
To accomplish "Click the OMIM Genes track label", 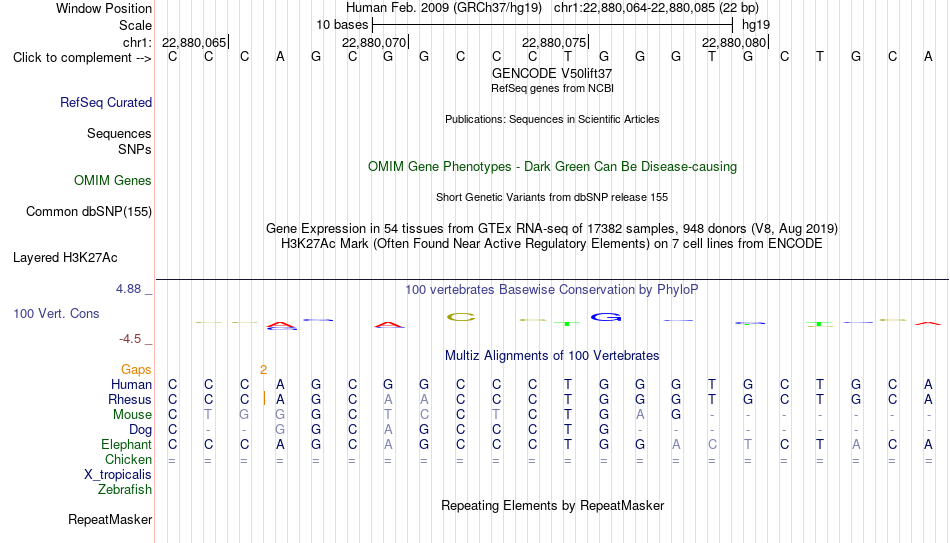I will pyautogui.click(x=113, y=181).
